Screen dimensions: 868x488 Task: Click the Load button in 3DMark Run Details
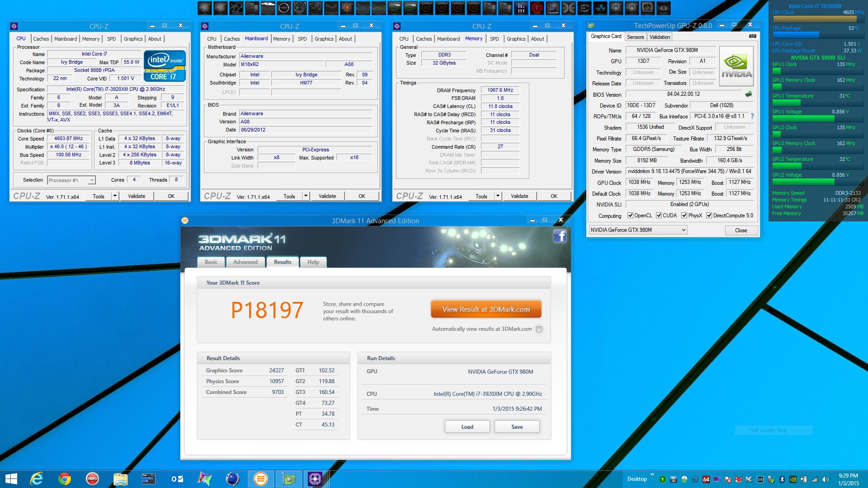click(x=467, y=427)
